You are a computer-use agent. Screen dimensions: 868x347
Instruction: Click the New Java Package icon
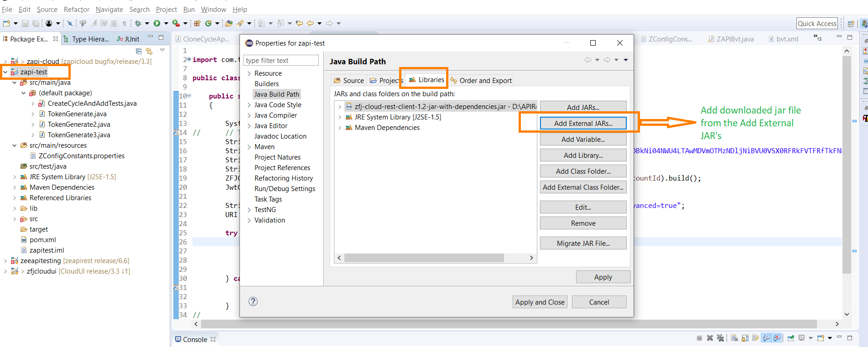tap(197, 23)
